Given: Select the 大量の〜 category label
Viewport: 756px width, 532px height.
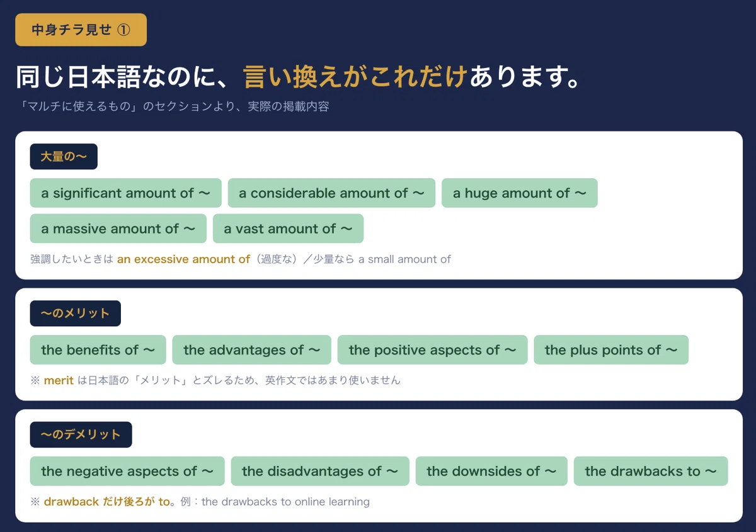Looking at the screenshot, I should pyautogui.click(x=64, y=157).
